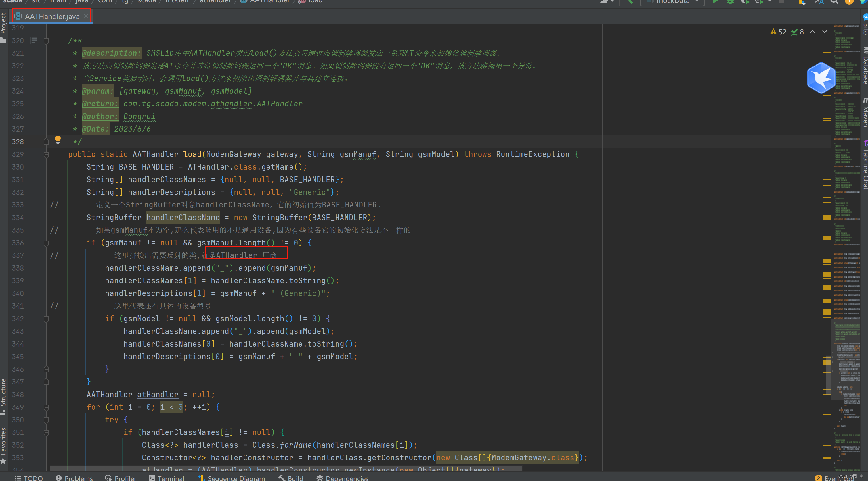Select the AATHandler.java editor tab
This screenshot has height=481, width=868.
51,16
